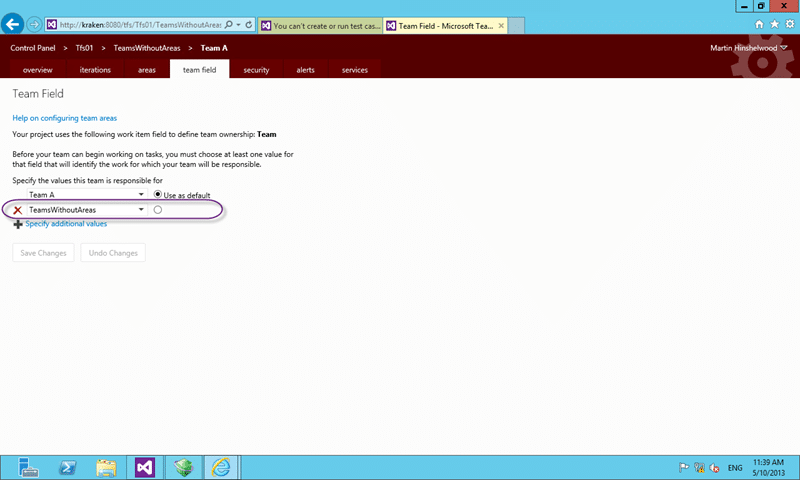Image resolution: width=800 pixels, height=480 pixels.
Task: Click the Action Center flag tray icon
Action: pos(684,467)
